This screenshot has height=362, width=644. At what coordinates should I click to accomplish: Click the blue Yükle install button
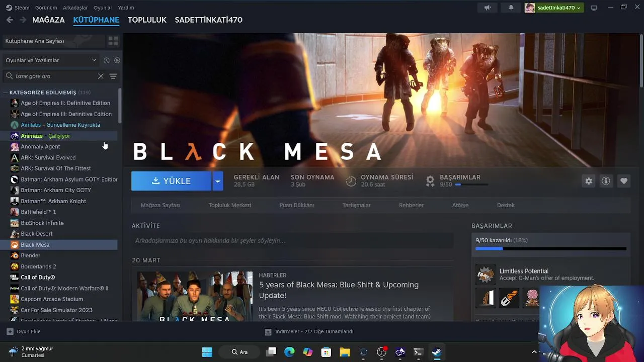[172, 181]
